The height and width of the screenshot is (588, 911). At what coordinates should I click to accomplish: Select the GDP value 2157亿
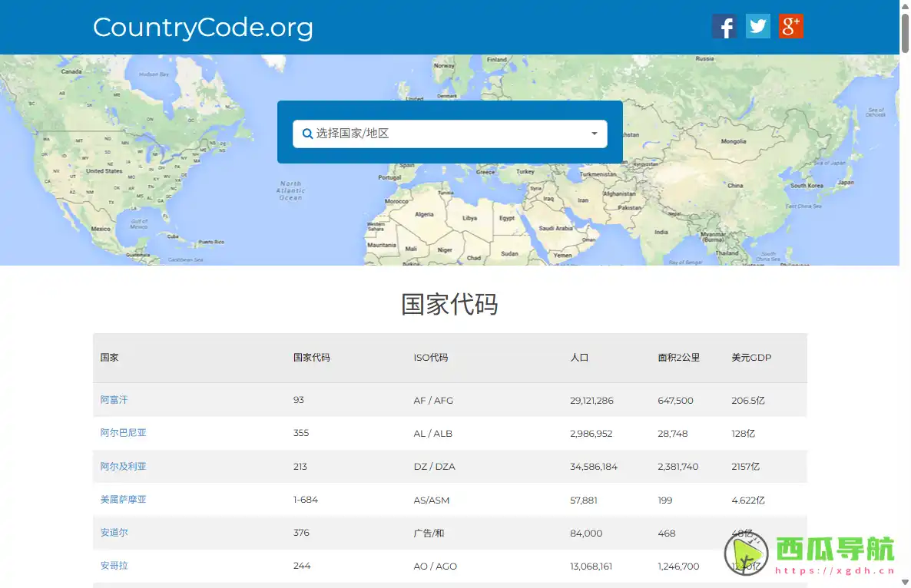coord(745,467)
